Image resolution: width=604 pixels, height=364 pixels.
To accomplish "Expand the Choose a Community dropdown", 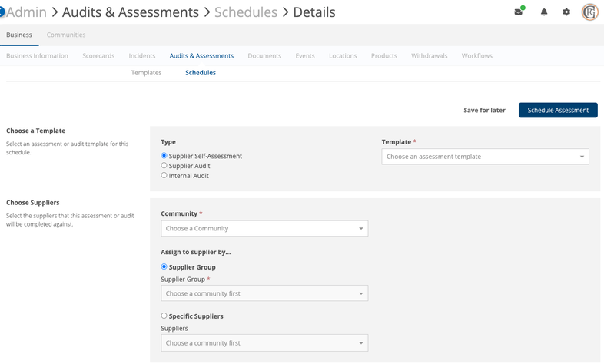I will tap(264, 229).
